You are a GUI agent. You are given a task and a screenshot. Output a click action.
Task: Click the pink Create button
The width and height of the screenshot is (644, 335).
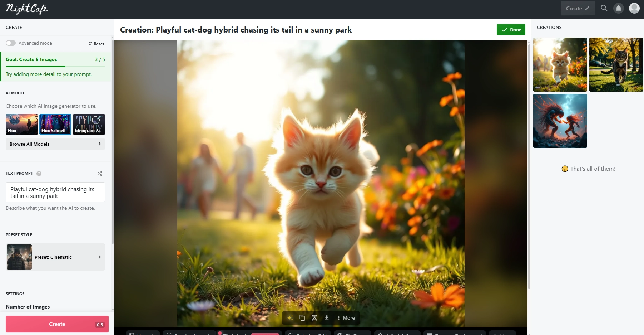click(57, 324)
